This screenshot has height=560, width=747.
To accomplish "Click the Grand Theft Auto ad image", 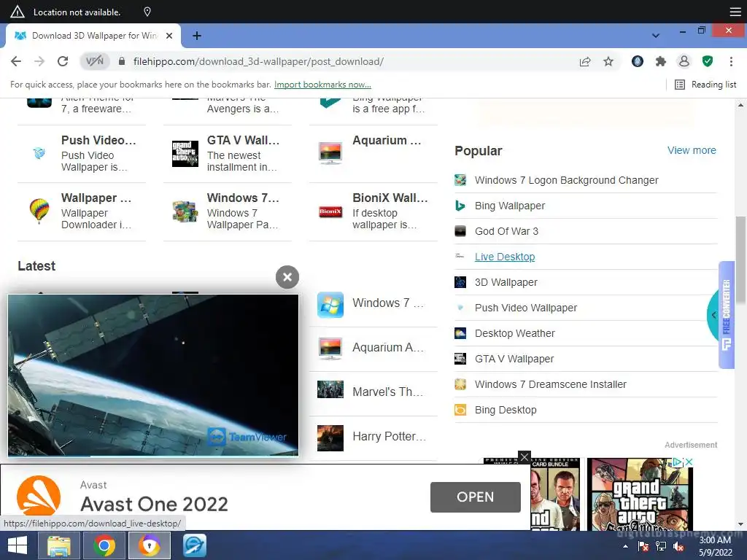I will pos(640,495).
